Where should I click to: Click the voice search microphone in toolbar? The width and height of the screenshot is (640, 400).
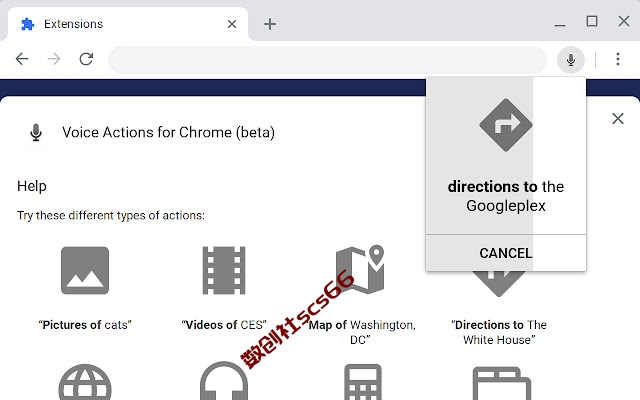(x=571, y=60)
